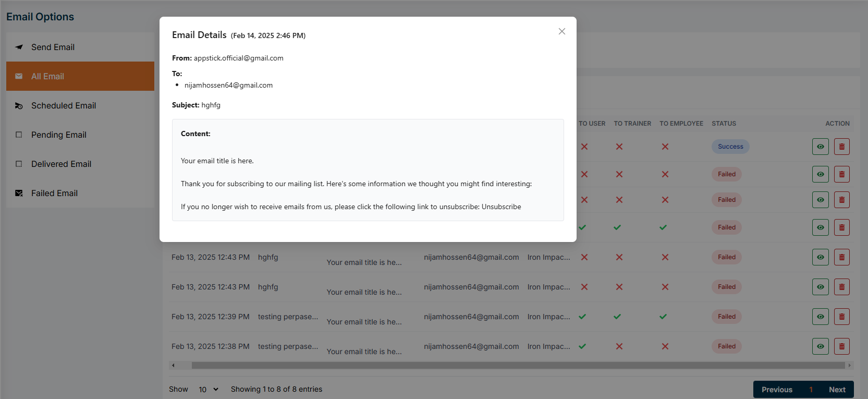Viewport: 868px width, 399px height.
Task: Click the TO TRAINER column header
Action: (x=632, y=124)
